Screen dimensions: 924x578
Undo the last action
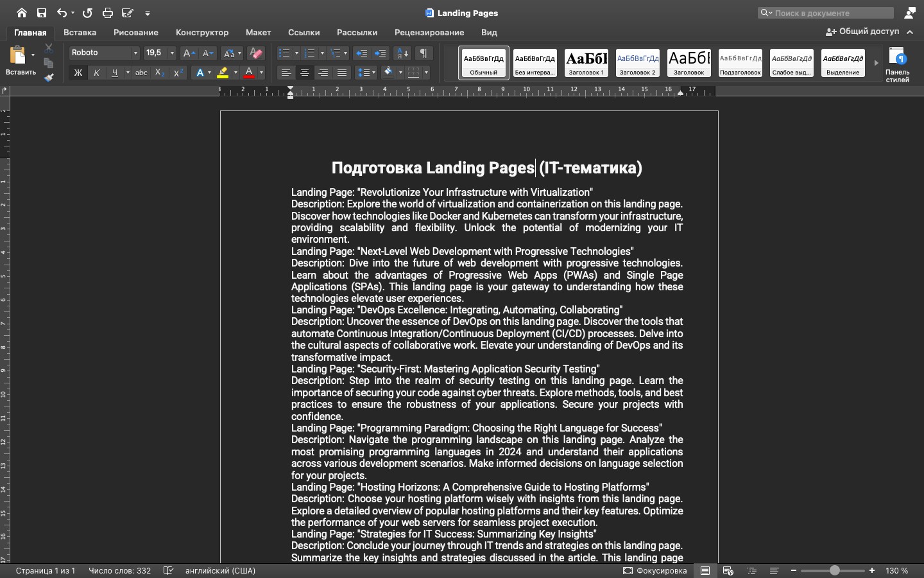(62, 13)
